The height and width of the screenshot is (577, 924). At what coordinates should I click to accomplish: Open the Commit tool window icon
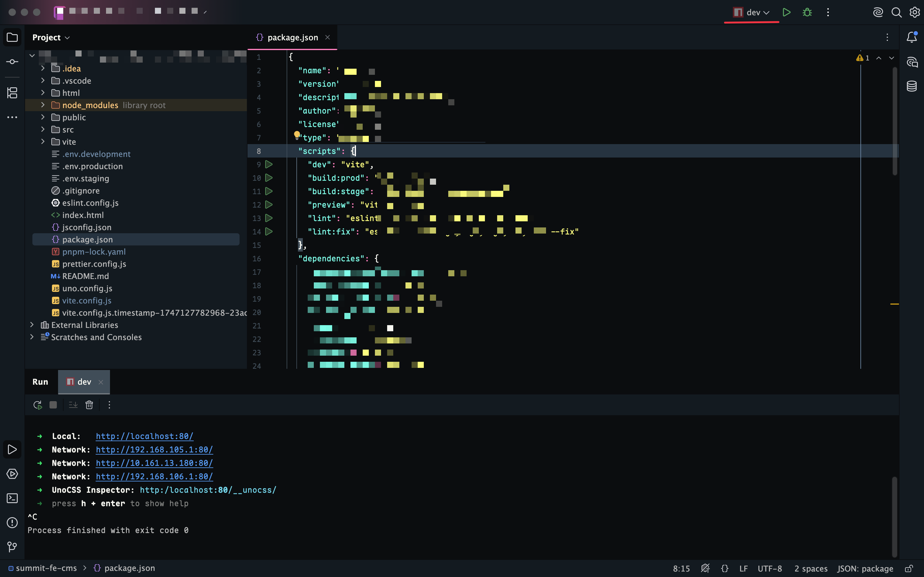[12, 61]
